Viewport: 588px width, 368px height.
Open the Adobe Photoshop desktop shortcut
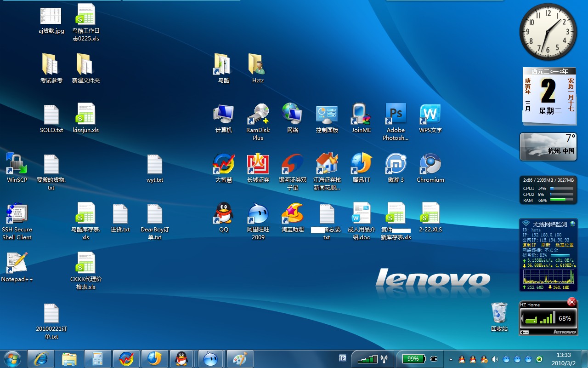coord(396,114)
